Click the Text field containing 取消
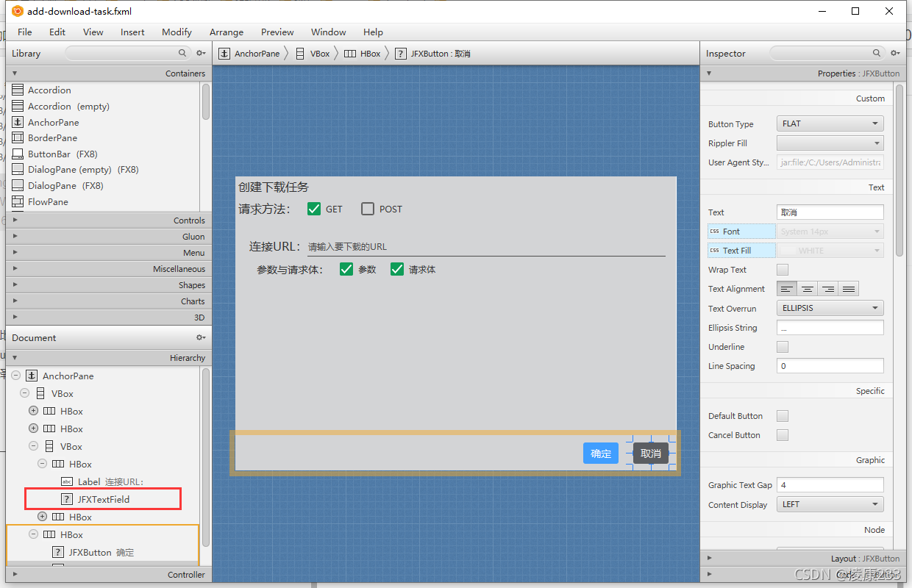Viewport: 912px width, 588px height. pos(830,212)
